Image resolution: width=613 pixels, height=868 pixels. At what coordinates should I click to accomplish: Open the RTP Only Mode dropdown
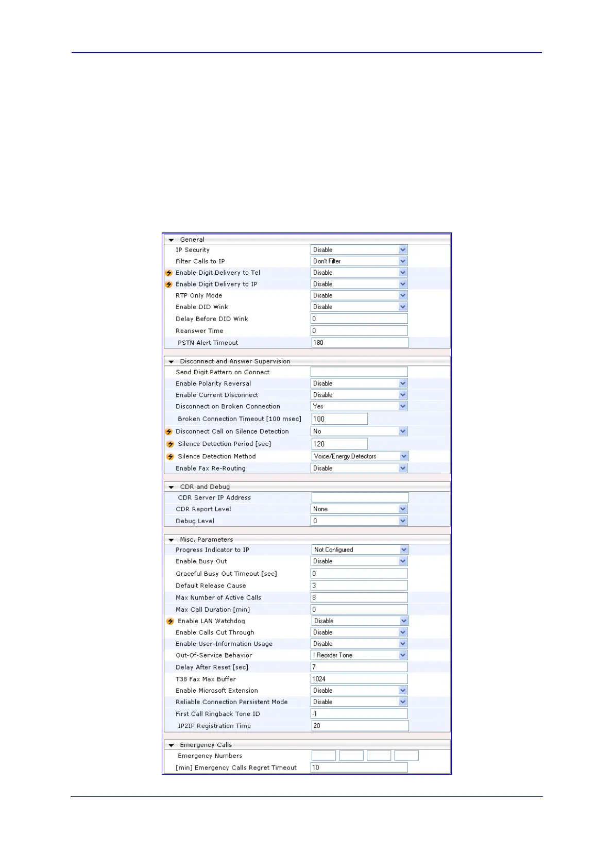click(359, 295)
